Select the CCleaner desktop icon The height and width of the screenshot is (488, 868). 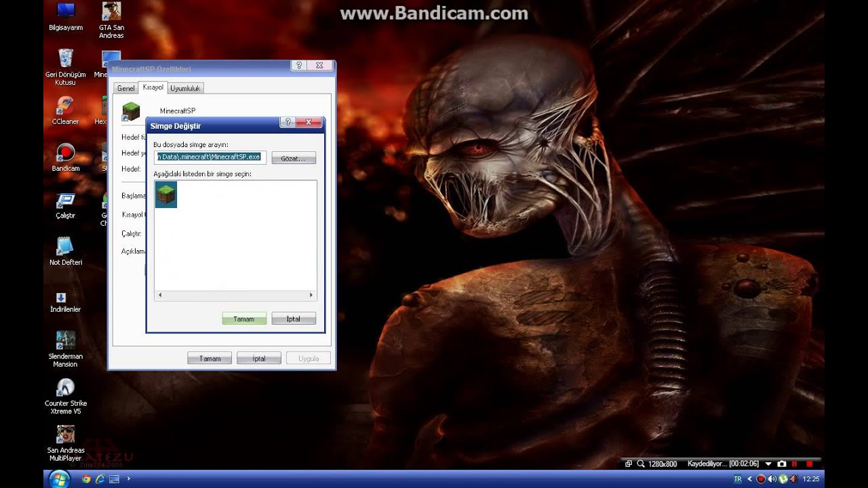[66, 110]
